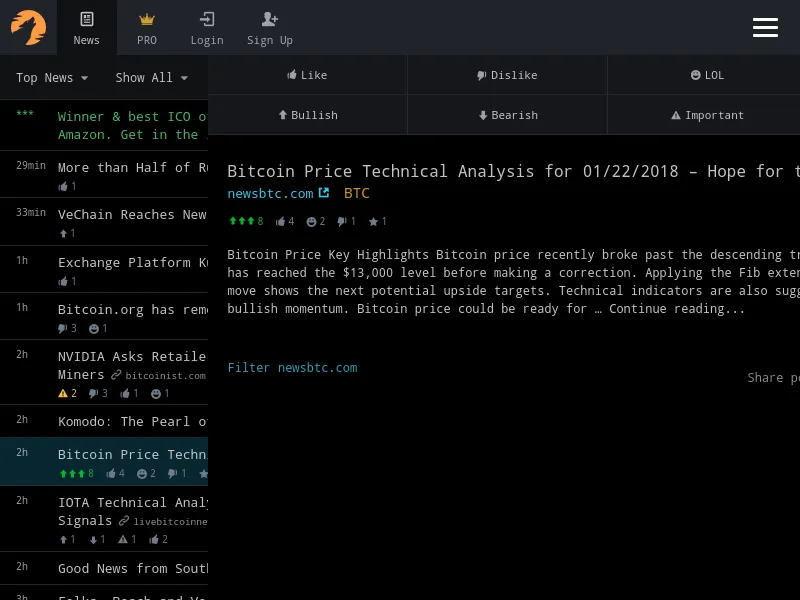Open the More than Half of news item

[104, 174]
